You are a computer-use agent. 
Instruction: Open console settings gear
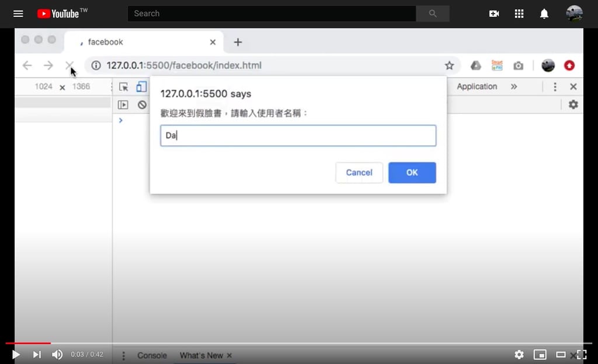(x=573, y=104)
